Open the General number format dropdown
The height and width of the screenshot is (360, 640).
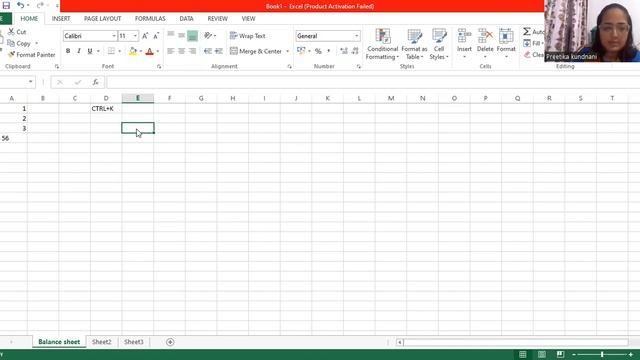(356, 36)
